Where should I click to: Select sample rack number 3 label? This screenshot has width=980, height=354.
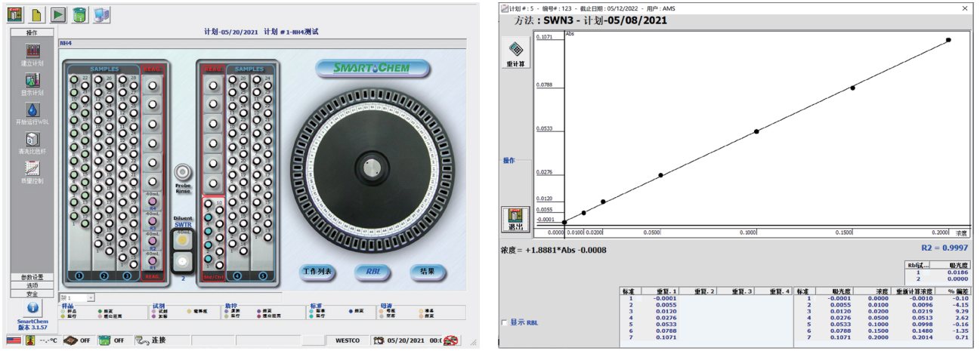(x=127, y=276)
